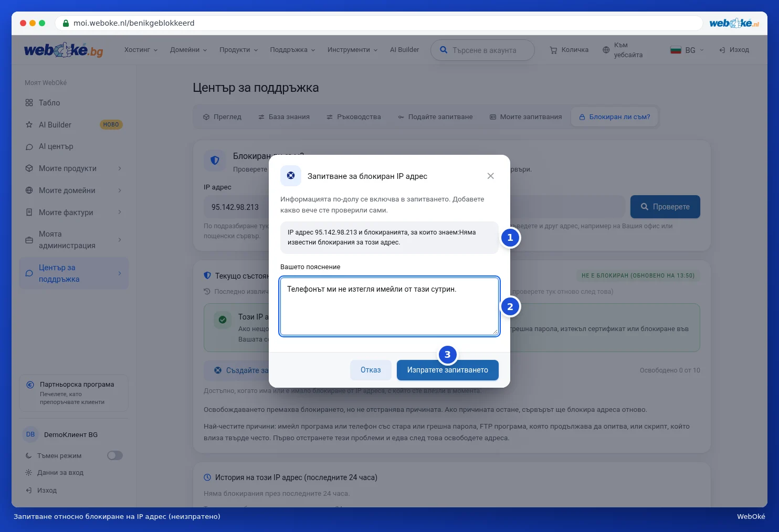Click the invoice icon for Моите фактури
The image size is (779, 532).
pyautogui.click(x=29, y=212)
